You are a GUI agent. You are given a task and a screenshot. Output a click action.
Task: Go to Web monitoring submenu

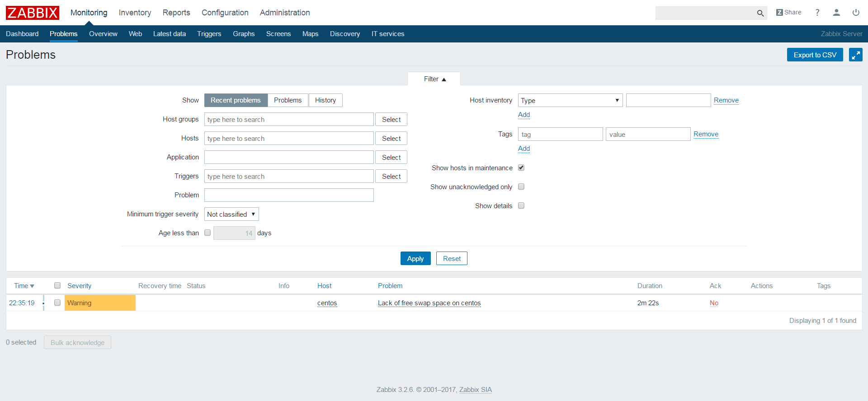[135, 34]
